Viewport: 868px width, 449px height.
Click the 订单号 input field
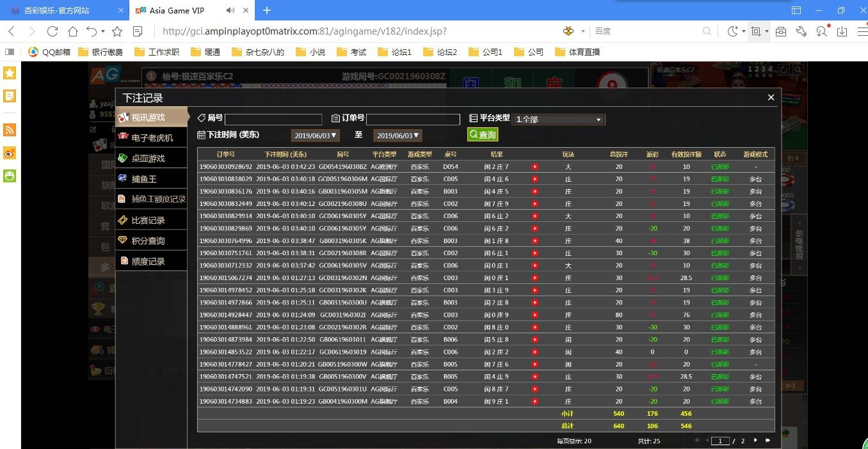pos(413,120)
